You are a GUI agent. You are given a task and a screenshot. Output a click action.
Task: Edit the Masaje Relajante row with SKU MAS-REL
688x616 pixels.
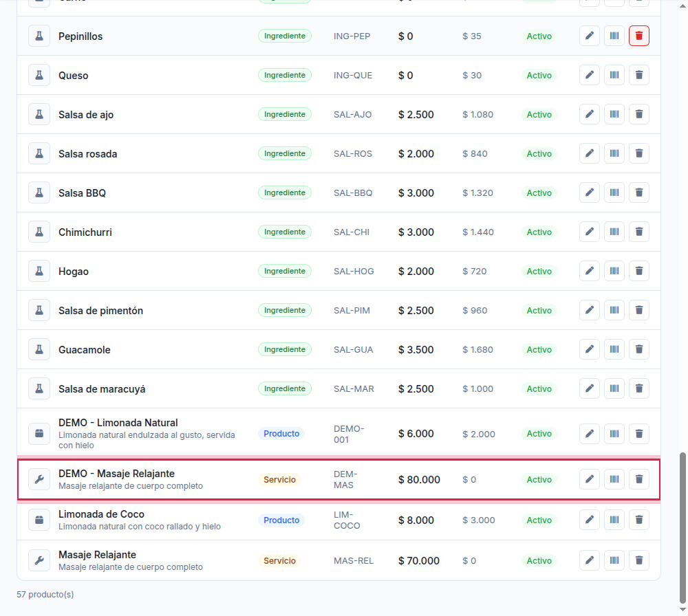pyautogui.click(x=590, y=560)
